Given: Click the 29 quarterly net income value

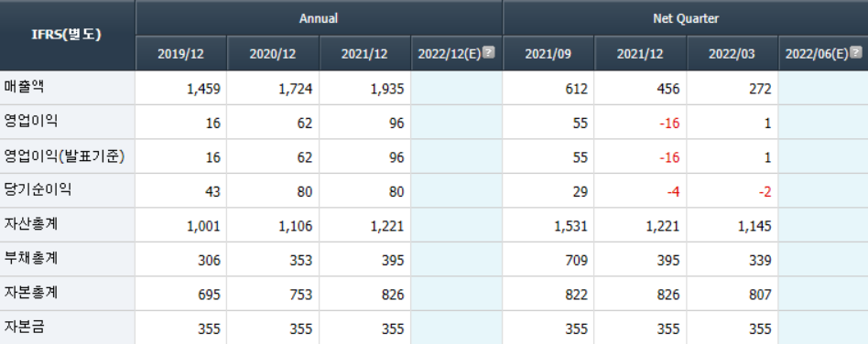Looking at the screenshot, I should pos(580,191).
